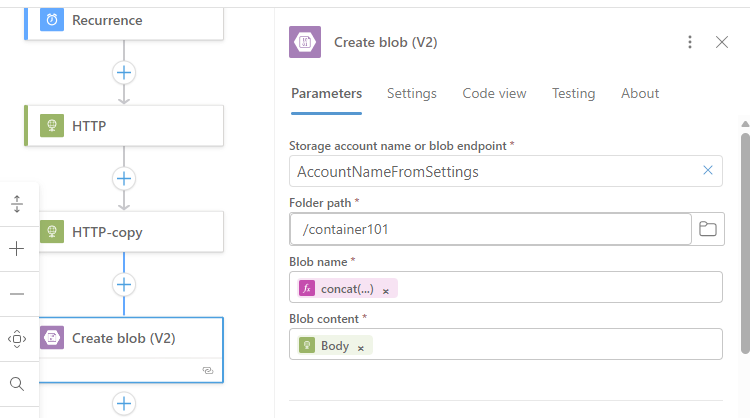
Task: Open the folder picker for Folder path
Action: click(x=708, y=229)
